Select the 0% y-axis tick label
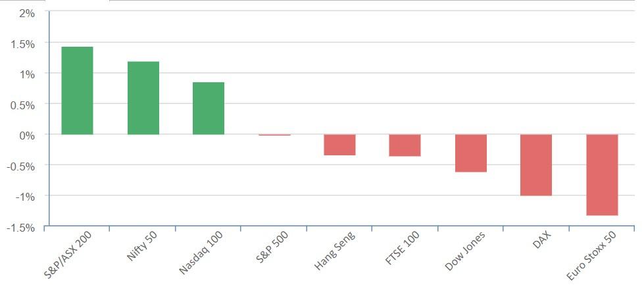The height and width of the screenshot is (306, 644). [27, 135]
